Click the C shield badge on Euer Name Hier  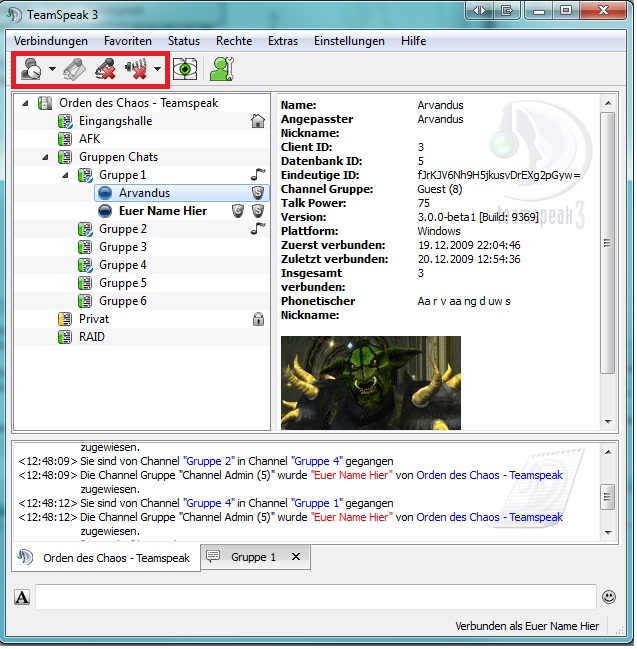pos(238,211)
